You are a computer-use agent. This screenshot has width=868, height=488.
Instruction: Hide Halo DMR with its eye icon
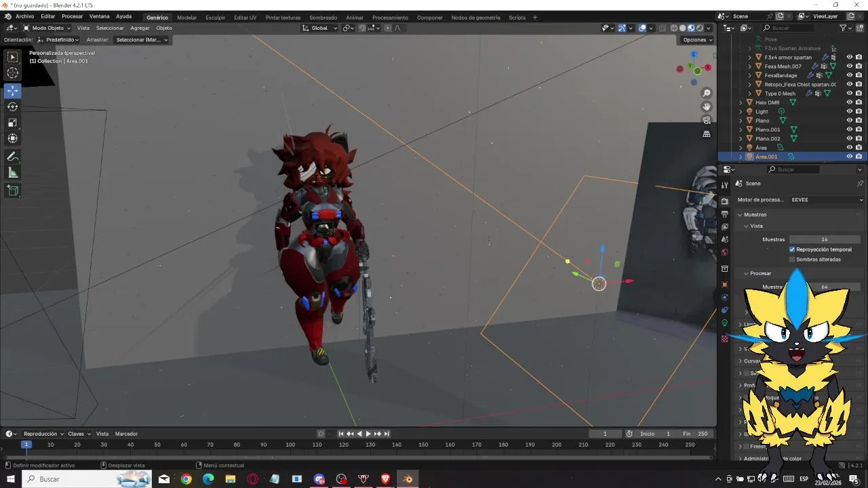(x=850, y=102)
